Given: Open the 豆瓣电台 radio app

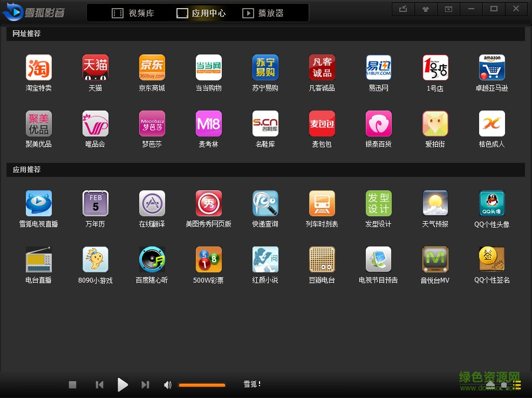Looking at the screenshot, I should tap(322, 260).
